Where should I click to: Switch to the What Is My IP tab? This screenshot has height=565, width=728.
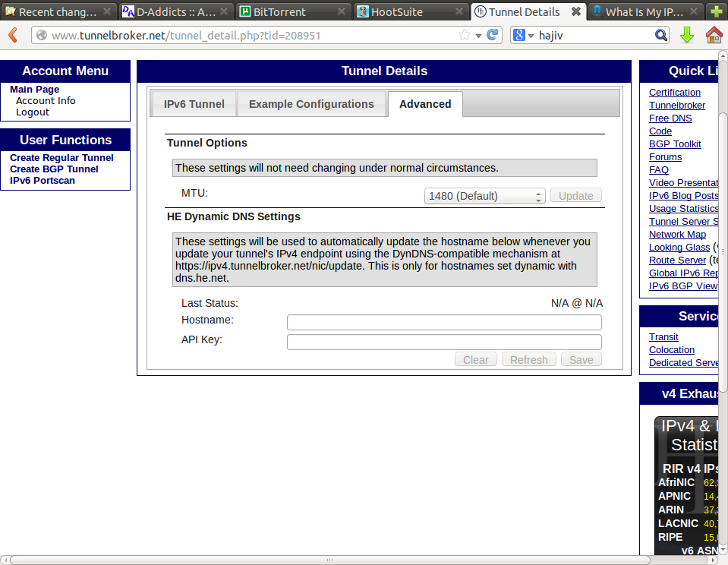click(x=645, y=11)
